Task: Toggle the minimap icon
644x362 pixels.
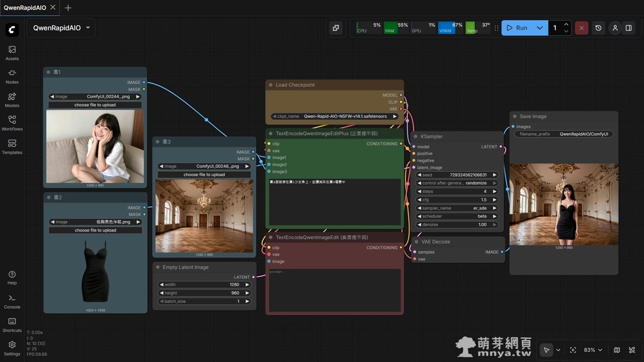Action: tap(617, 350)
